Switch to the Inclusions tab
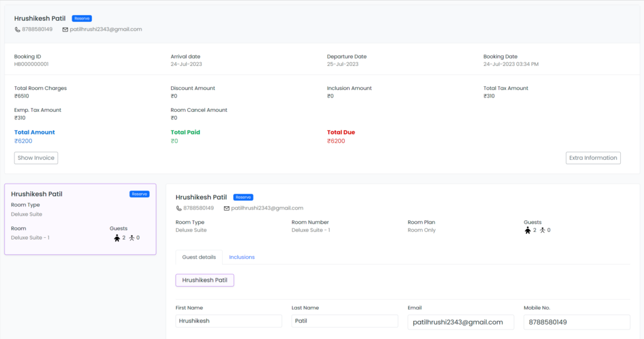Viewport: 644px width, 339px height. 241,257
